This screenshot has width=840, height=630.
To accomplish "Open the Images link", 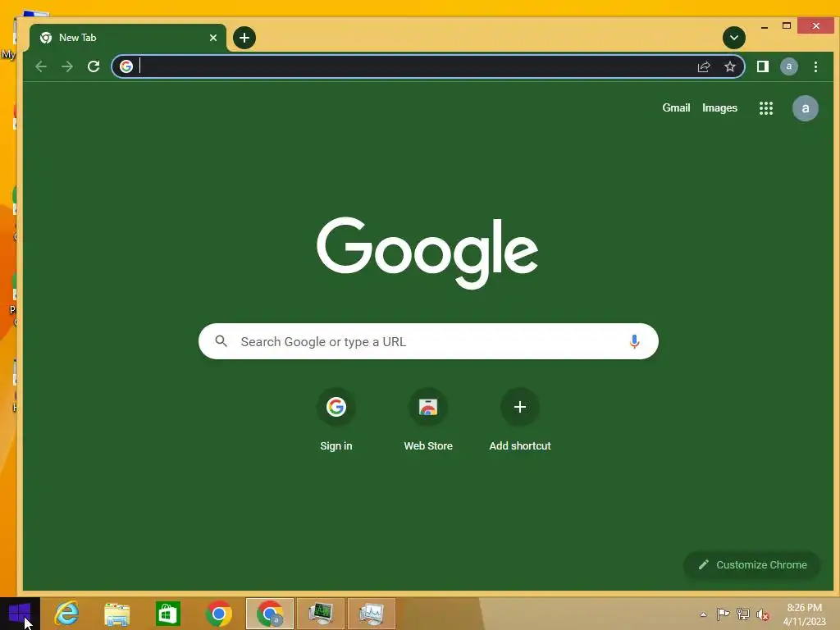I will click(719, 107).
